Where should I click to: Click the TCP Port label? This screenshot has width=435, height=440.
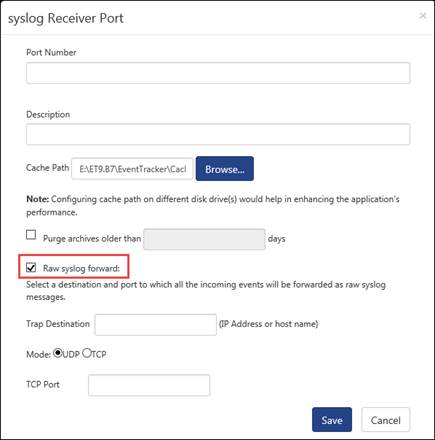click(43, 384)
